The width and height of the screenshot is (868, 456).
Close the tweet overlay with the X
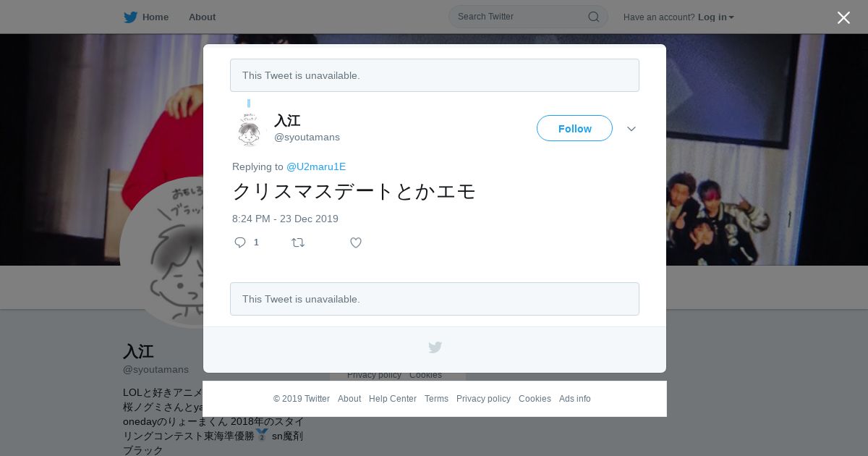(x=843, y=17)
